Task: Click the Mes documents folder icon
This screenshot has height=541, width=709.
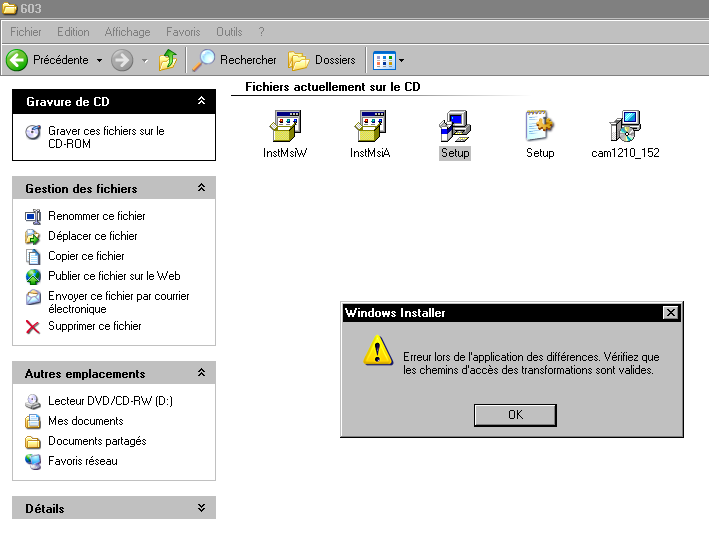Action: [x=33, y=421]
